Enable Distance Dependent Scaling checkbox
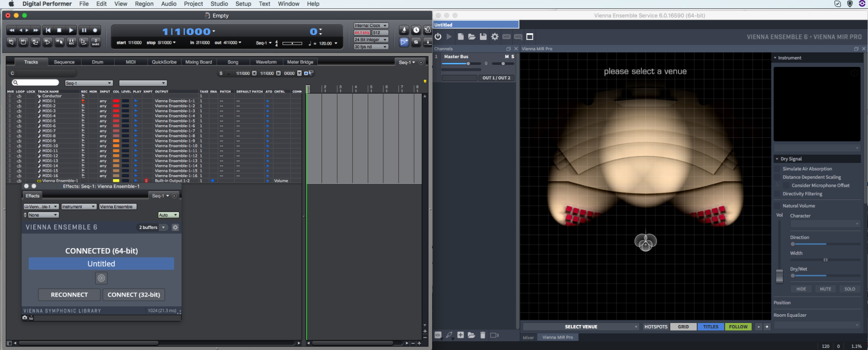 pyautogui.click(x=778, y=177)
